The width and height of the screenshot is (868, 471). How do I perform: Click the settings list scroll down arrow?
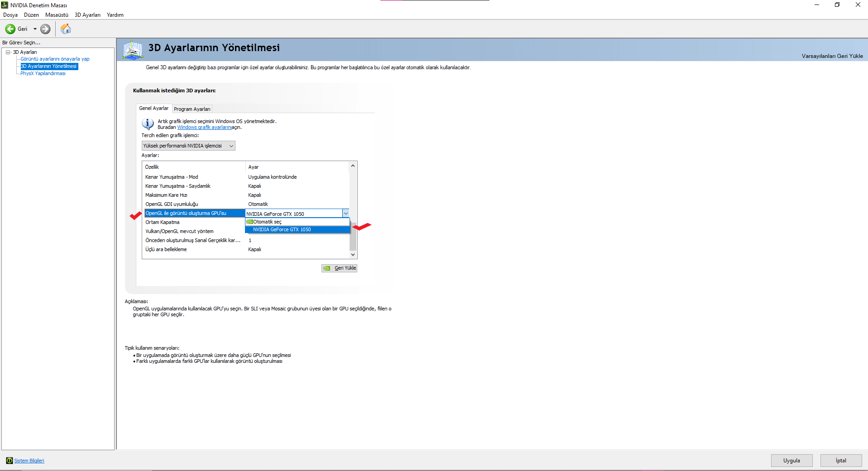pyautogui.click(x=353, y=255)
